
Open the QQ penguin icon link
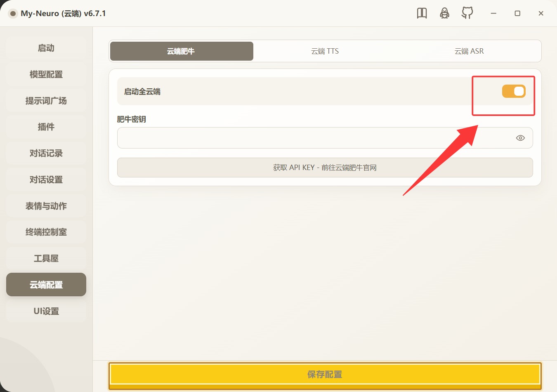(444, 13)
